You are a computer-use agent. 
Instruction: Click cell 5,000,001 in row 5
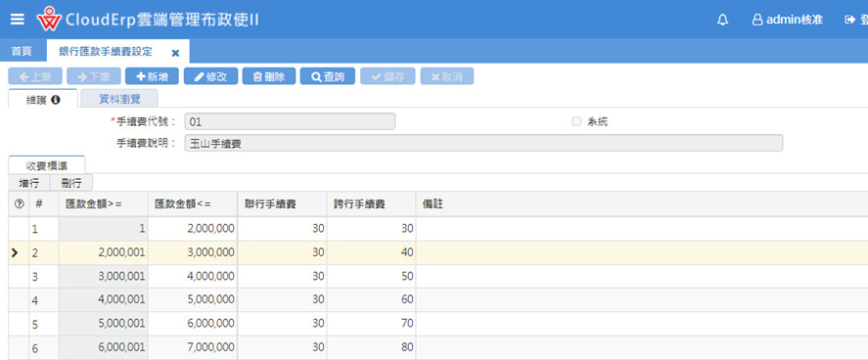tap(103, 324)
